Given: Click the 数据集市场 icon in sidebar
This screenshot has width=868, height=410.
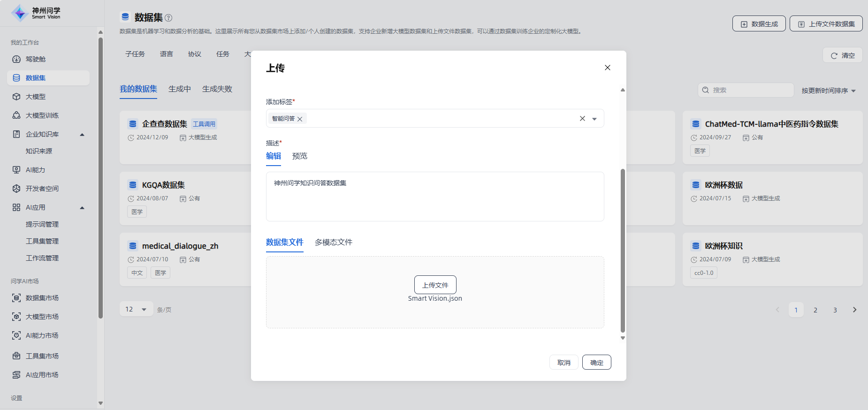Looking at the screenshot, I should [x=16, y=298].
